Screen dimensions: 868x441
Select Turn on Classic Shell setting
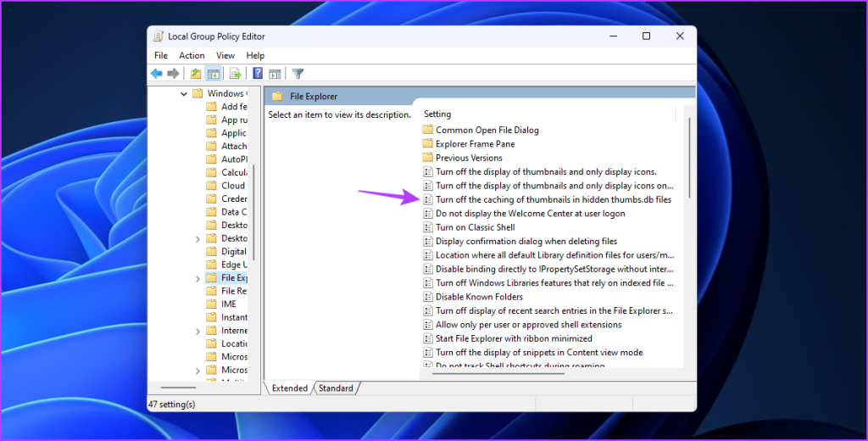coord(469,227)
